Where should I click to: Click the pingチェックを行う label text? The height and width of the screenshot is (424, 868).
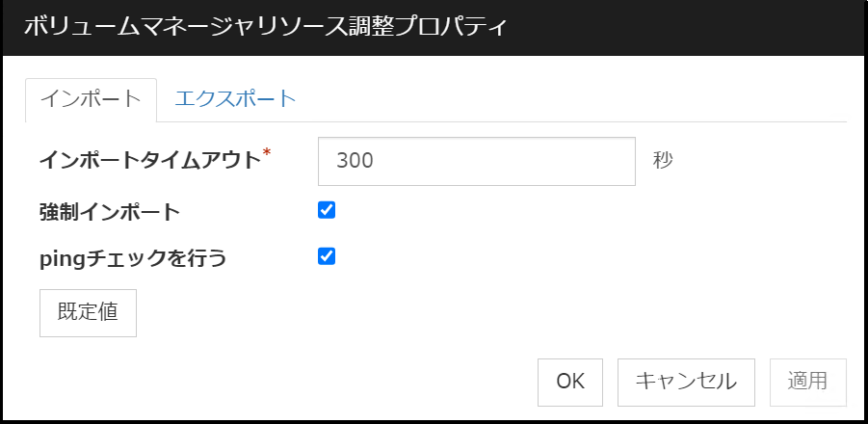pos(132,257)
